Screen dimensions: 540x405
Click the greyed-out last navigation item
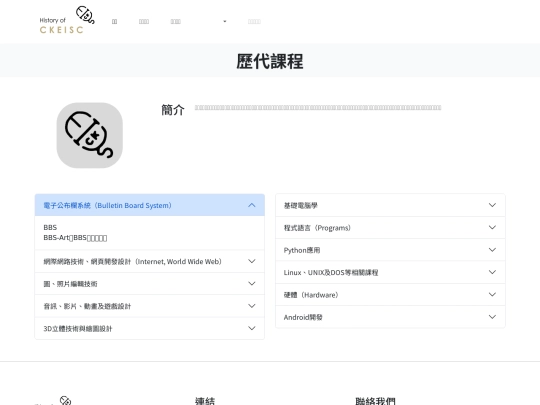coord(254,22)
